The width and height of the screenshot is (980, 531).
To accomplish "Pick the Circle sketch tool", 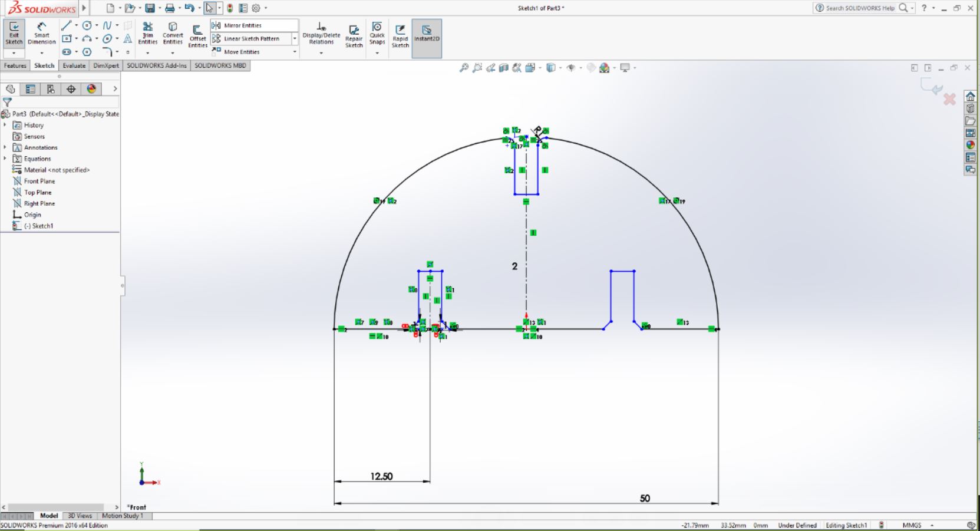I will tap(87, 25).
